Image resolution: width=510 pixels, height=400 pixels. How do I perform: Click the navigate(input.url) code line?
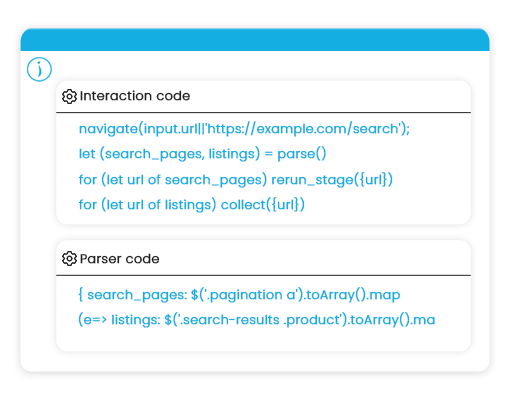244,129
